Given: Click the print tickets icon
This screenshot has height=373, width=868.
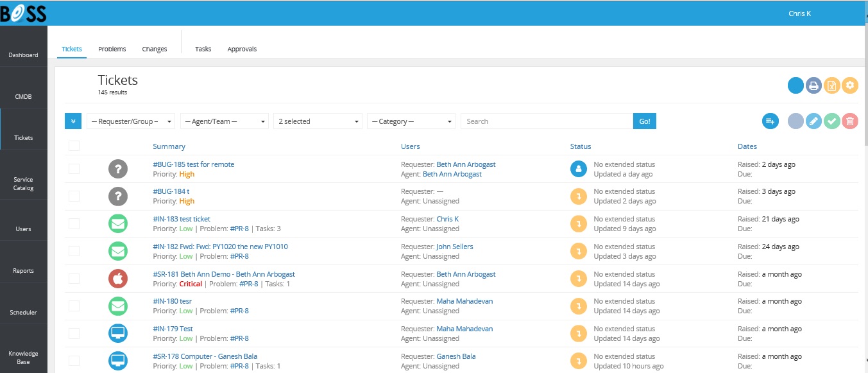Looking at the screenshot, I should (813, 85).
